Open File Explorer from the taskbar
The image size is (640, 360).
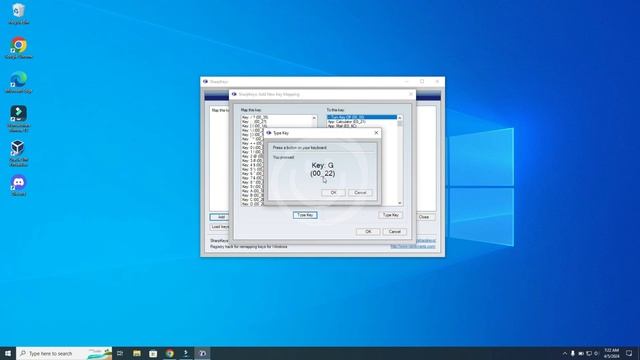pyautogui.click(x=137, y=353)
